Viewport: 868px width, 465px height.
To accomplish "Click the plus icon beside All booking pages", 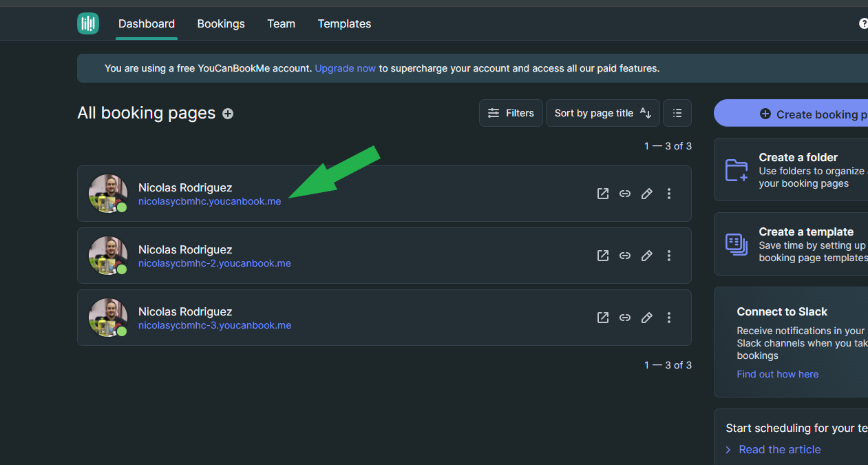I will [228, 114].
